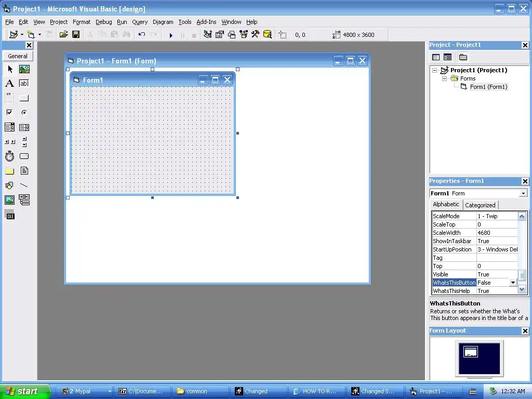Open the File menu

(x=9, y=22)
